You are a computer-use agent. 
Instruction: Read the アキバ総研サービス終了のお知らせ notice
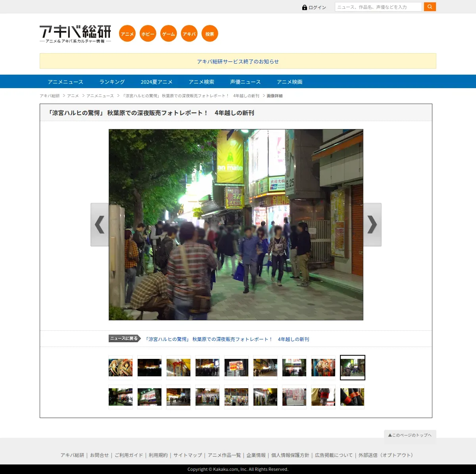(238, 62)
